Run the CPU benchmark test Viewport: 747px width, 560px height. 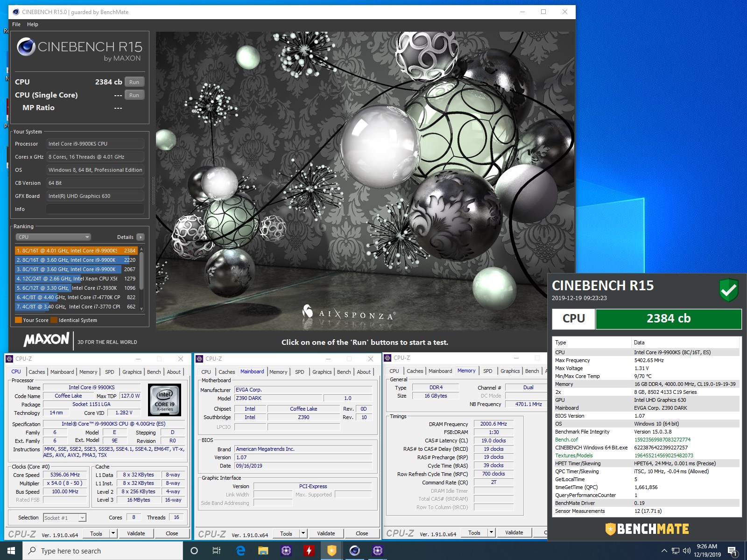click(x=134, y=82)
